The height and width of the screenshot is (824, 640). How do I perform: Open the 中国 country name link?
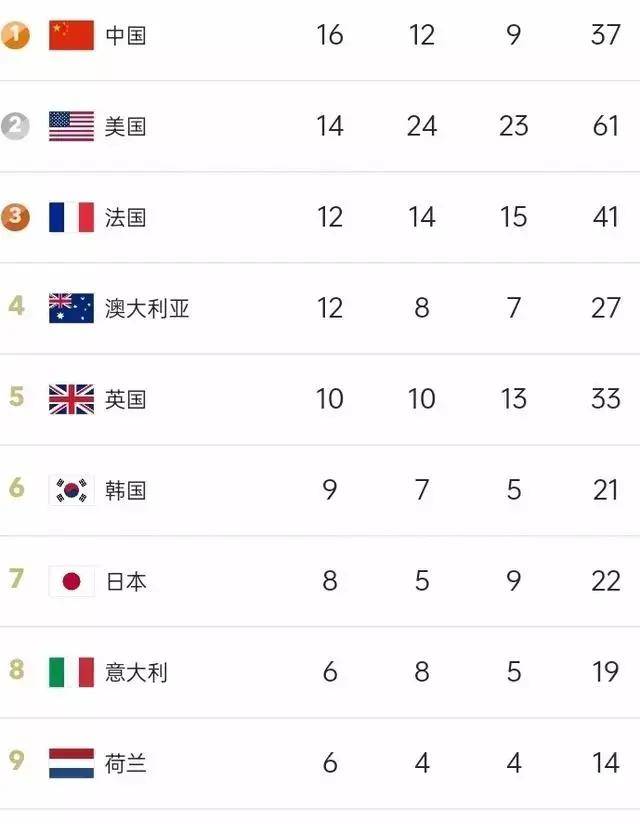(x=126, y=36)
